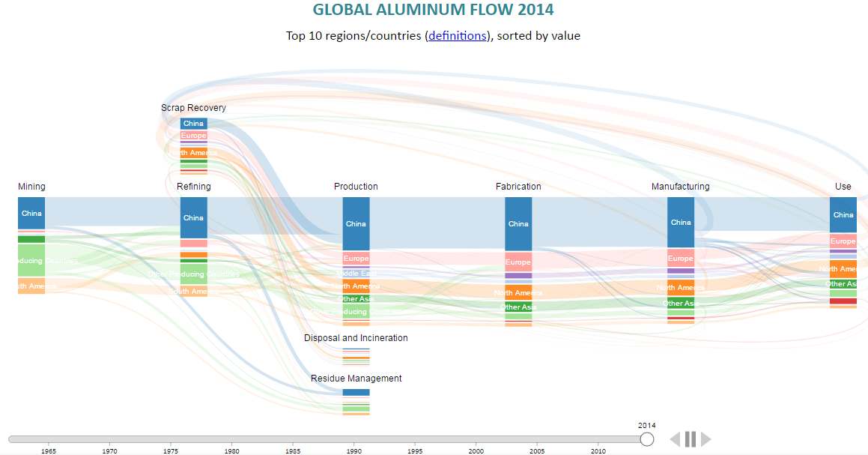Step forward to the next year

(705, 439)
